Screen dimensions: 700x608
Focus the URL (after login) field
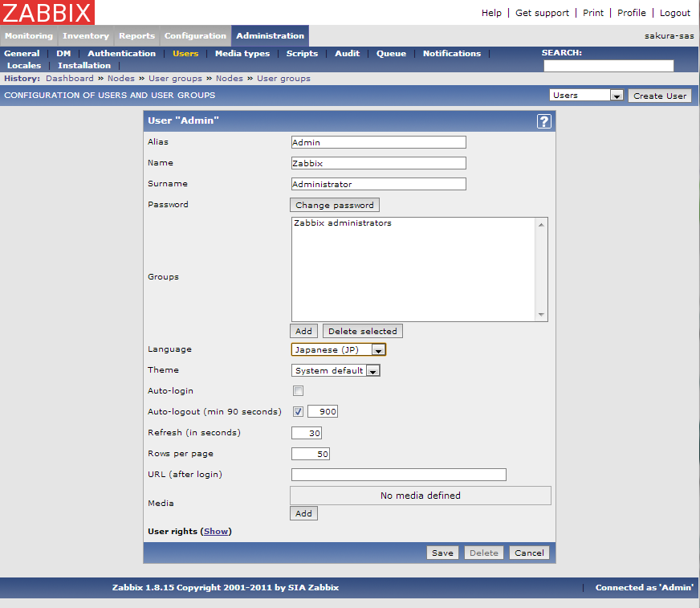398,475
